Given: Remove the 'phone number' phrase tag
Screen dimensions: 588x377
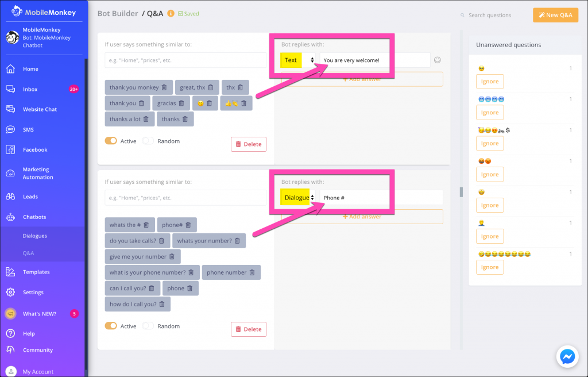Looking at the screenshot, I should point(252,272).
